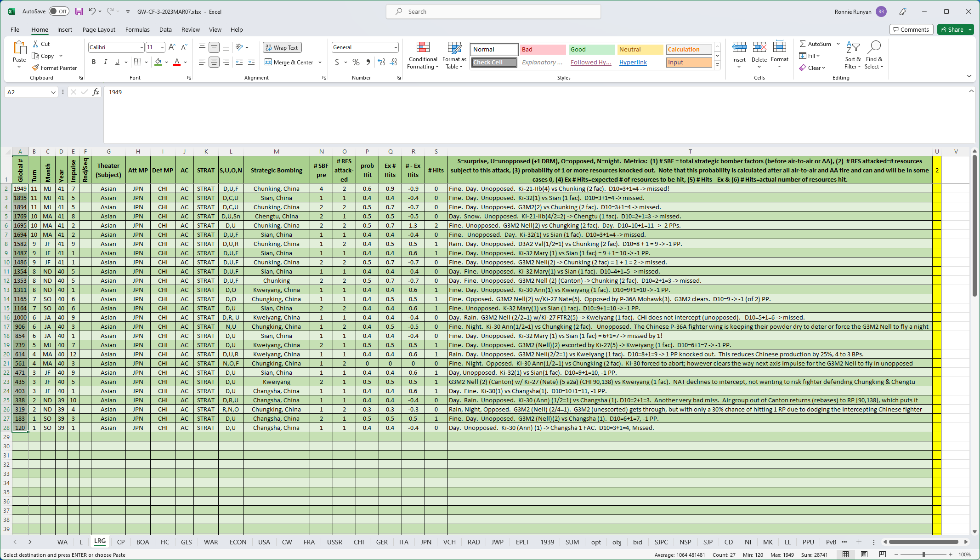Toggle Wrap Text
Screen dimensions: 980x560
tap(282, 47)
